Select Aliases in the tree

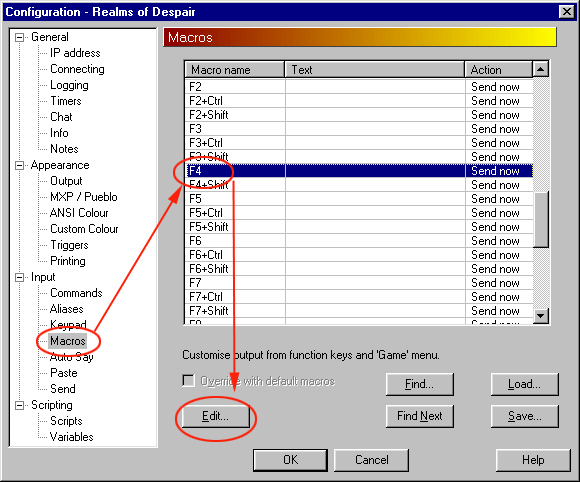coord(67,309)
